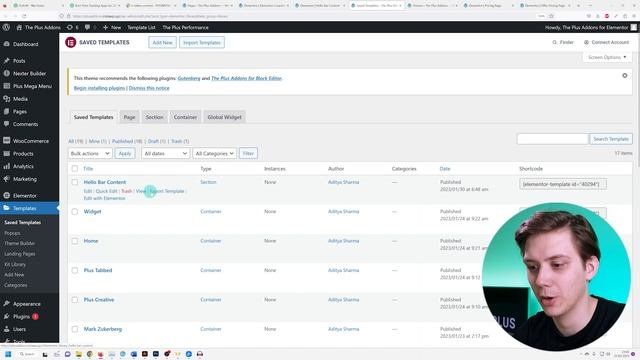This screenshot has width=640, height=360.
Task: Open the Hello Bar Content template title
Action: click(105, 182)
